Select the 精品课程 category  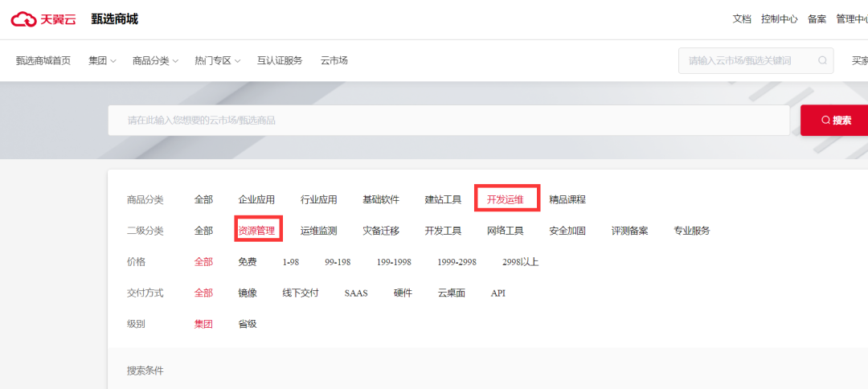coord(567,200)
